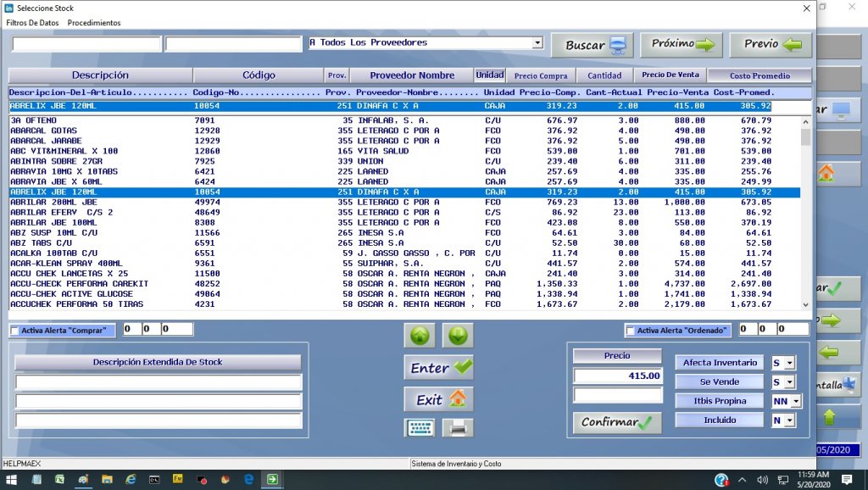Expand the Todos Los Proveedores dropdown
Screen dimensions: 868x490
(537, 42)
